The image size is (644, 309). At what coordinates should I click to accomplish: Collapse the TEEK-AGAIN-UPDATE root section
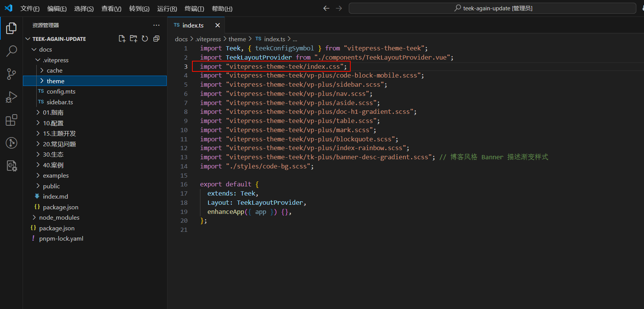[x=28, y=39]
